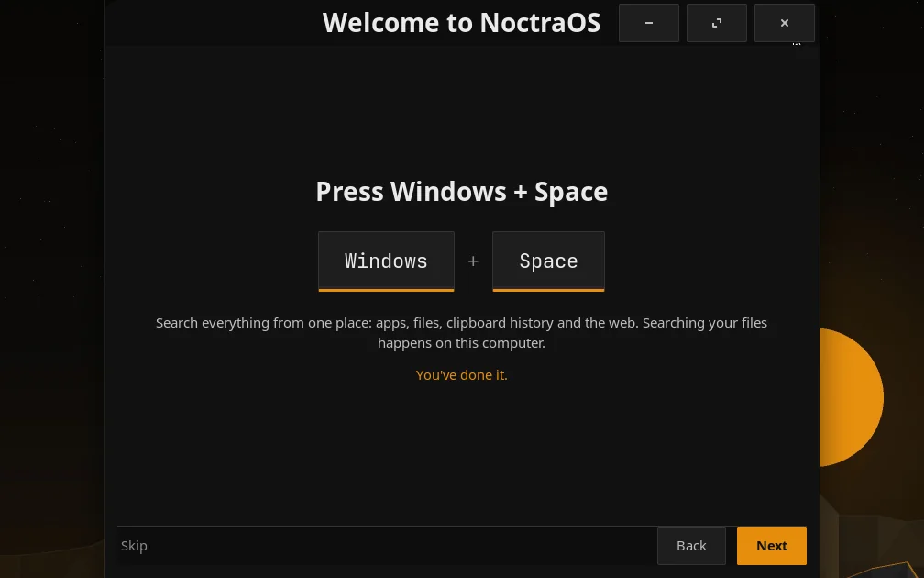Maximize the Welcome to NoctraOS window
The height and width of the screenshot is (578, 924).
coord(717,23)
